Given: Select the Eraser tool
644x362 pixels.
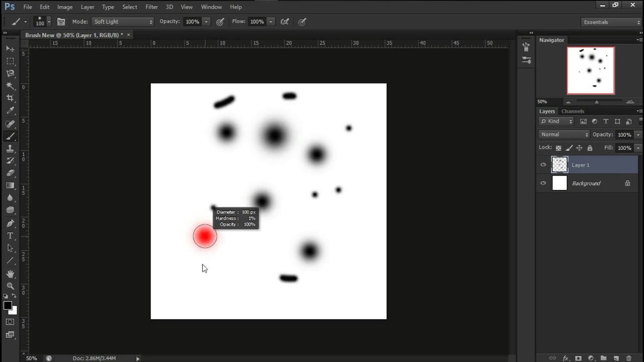Looking at the screenshot, I should click(10, 173).
